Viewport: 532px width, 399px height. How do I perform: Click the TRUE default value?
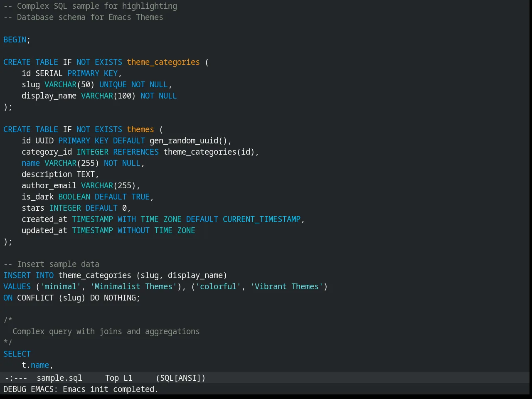click(140, 197)
